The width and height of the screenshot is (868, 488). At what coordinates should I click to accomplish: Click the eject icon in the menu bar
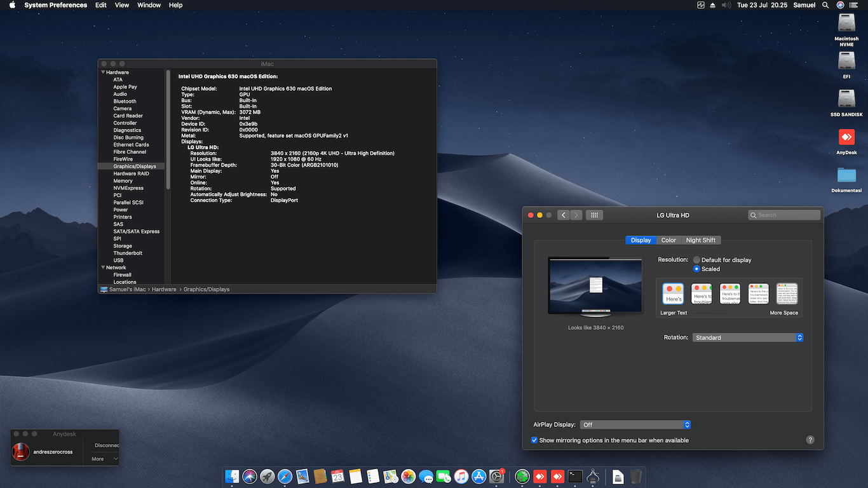tap(713, 5)
